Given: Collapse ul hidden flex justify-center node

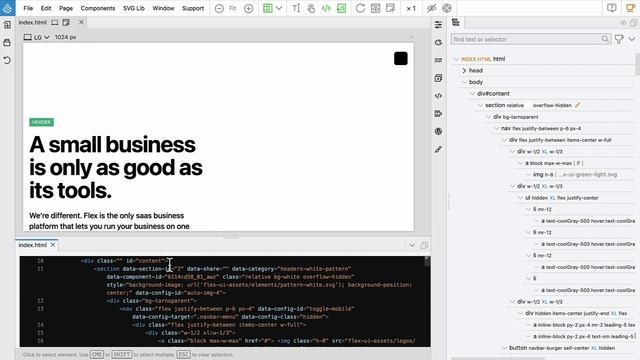Looking at the screenshot, I should (521, 198).
